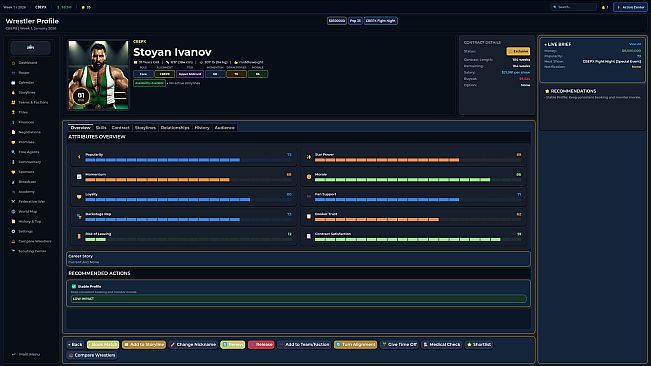
Task: Click the Storylines flame icon in sidebar
Action: pyautogui.click(x=13, y=93)
